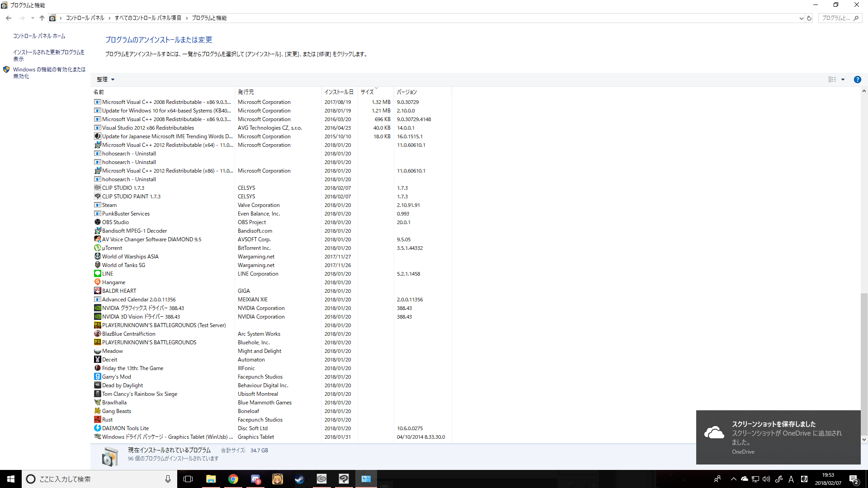Click the help question mark icon
The height and width of the screenshot is (488, 868).
click(857, 80)
